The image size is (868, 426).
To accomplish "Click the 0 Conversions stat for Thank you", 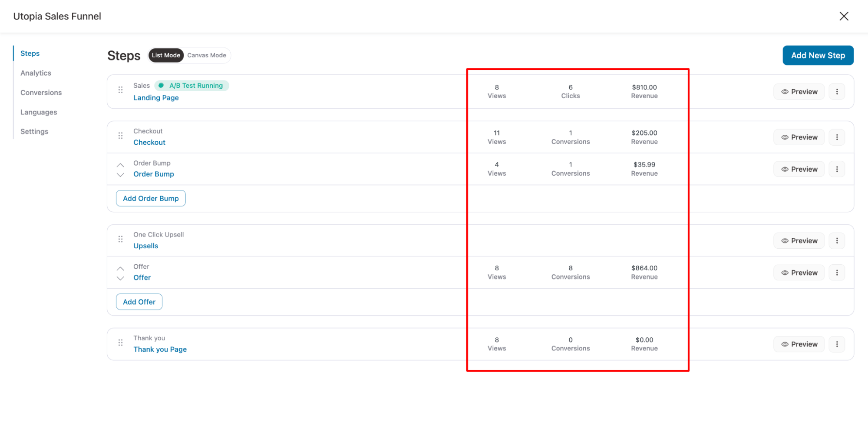I will (571, 344).
